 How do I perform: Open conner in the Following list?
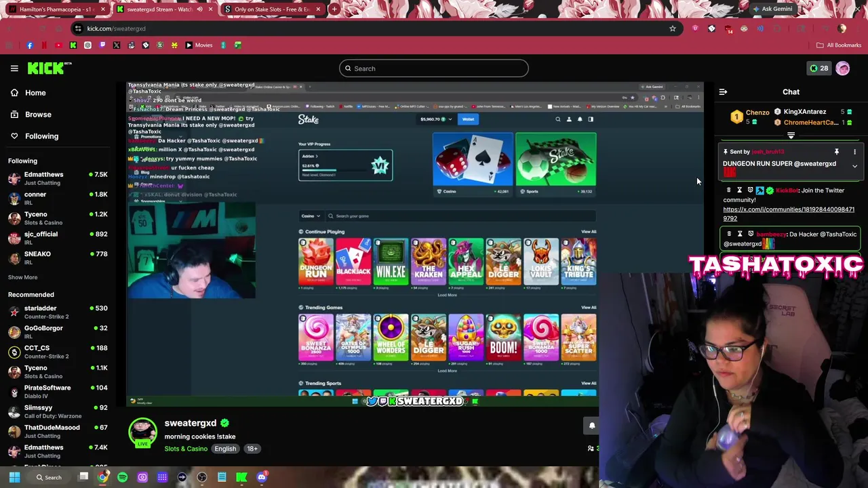(58, 199)
